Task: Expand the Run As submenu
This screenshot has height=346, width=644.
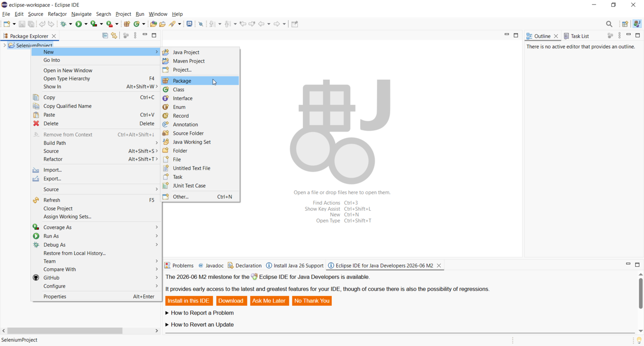Action: (x=96, y=236)
